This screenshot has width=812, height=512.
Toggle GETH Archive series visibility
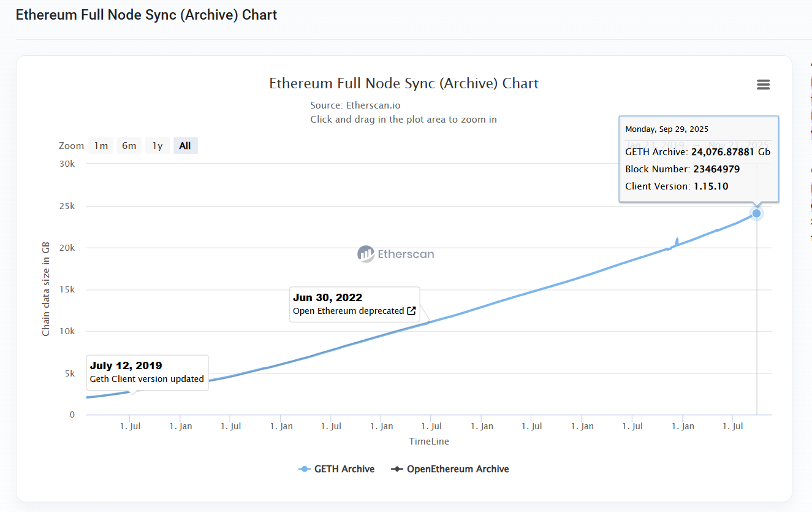344,469
